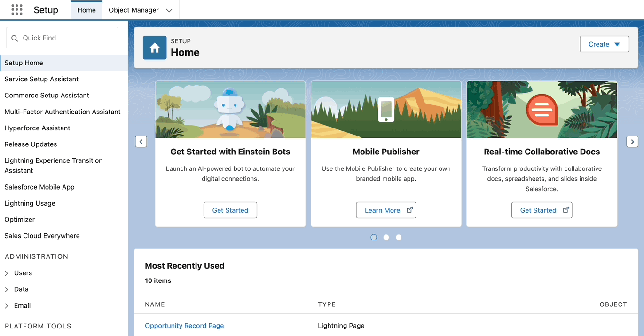The width and height of the screenshot is (644, 336).
Task: Click Learn More for Mobile Publisher
Action: click(x=386, y=210)
